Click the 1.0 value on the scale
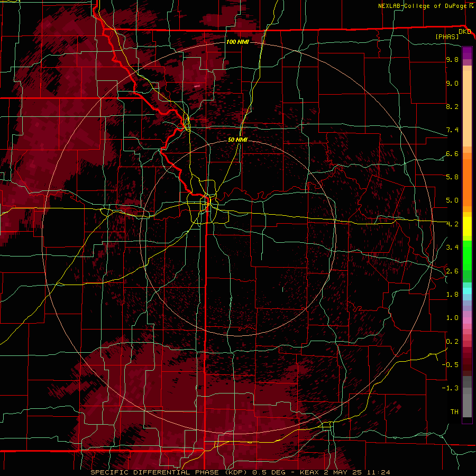 [452, 318]
